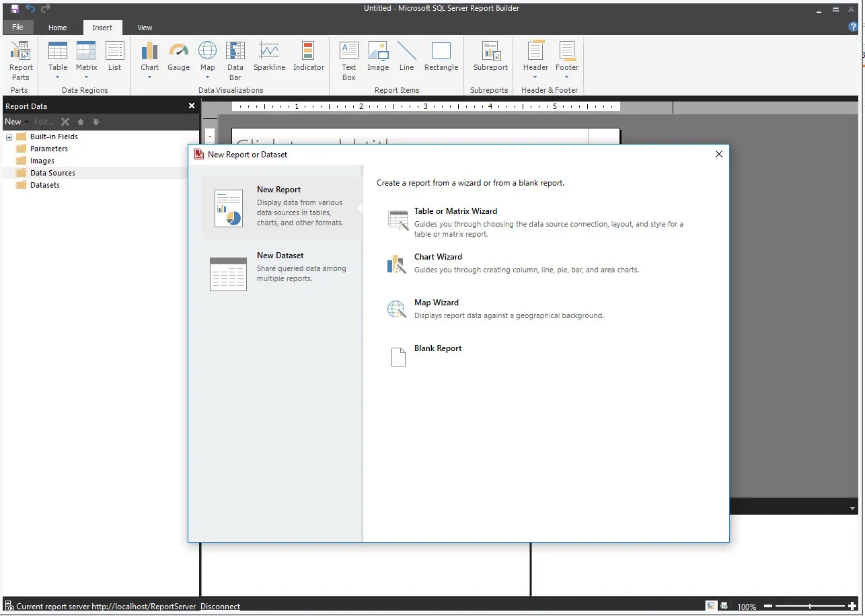Open the Table dropdown in Data Regions
Viewport: 865px width, 616px height.
click(x=58, y=77)
